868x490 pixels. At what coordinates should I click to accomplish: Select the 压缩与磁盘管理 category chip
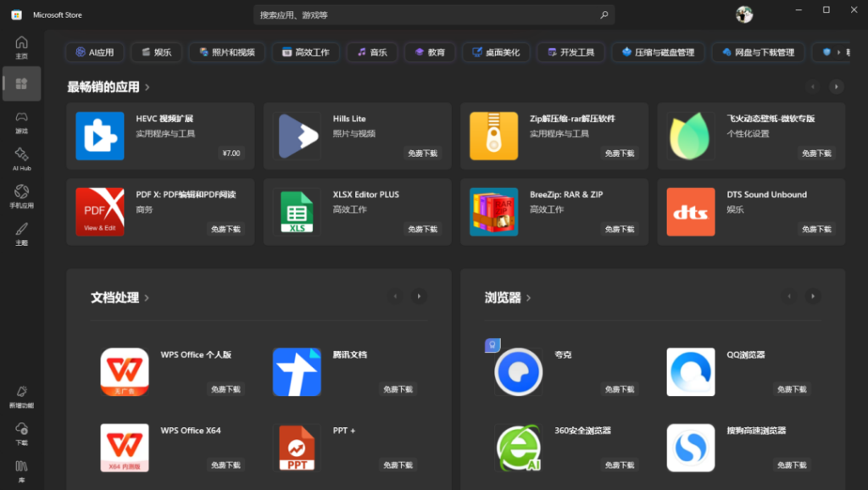point(658,52)
